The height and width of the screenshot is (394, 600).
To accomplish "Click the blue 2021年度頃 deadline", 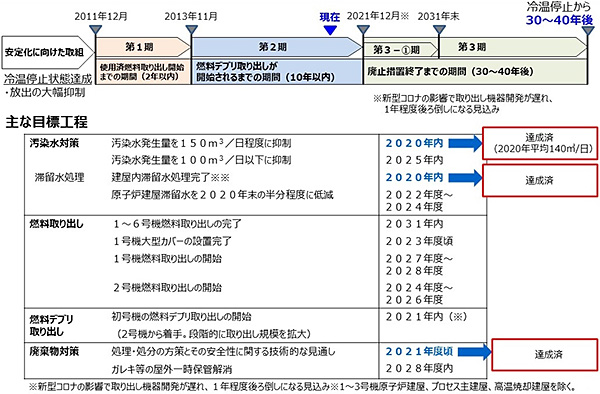I will point(419,351).
